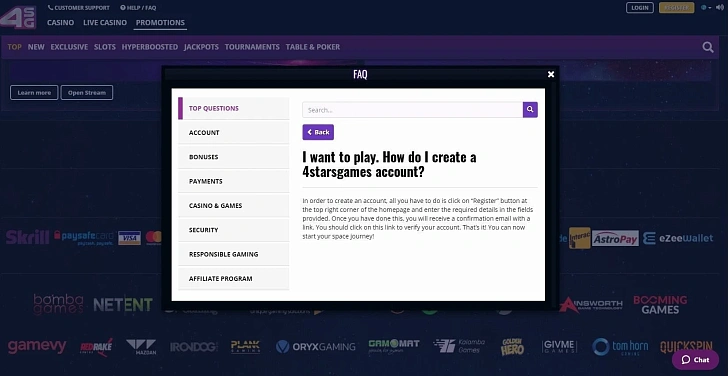The height and width of the screenshot is (376, 728).
Task: Open the Help / FAQ link
Action: point(138,8)
